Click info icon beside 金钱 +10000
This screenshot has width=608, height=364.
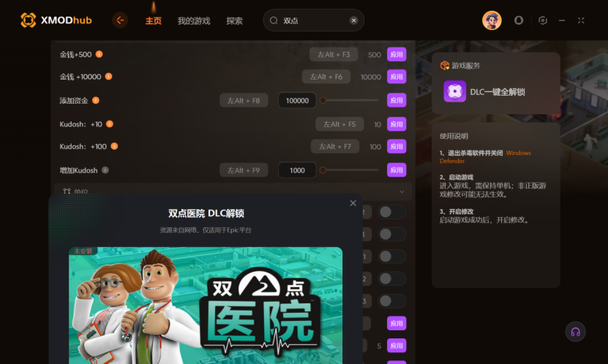[x=108, y=76]
